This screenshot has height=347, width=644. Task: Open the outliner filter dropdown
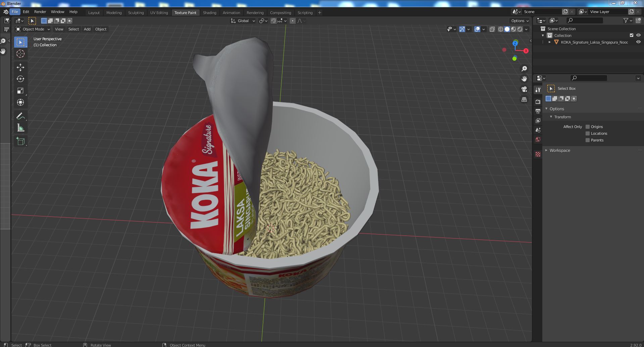coord(628,21)
